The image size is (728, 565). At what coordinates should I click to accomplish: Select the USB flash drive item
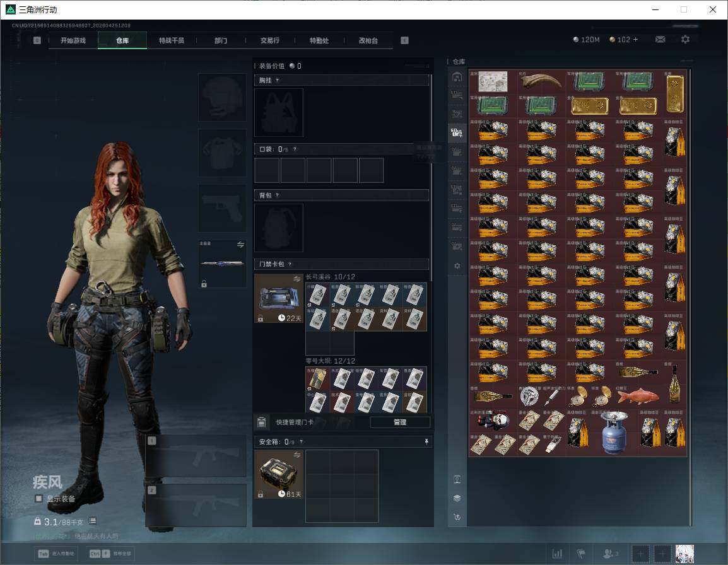point(553,445)
